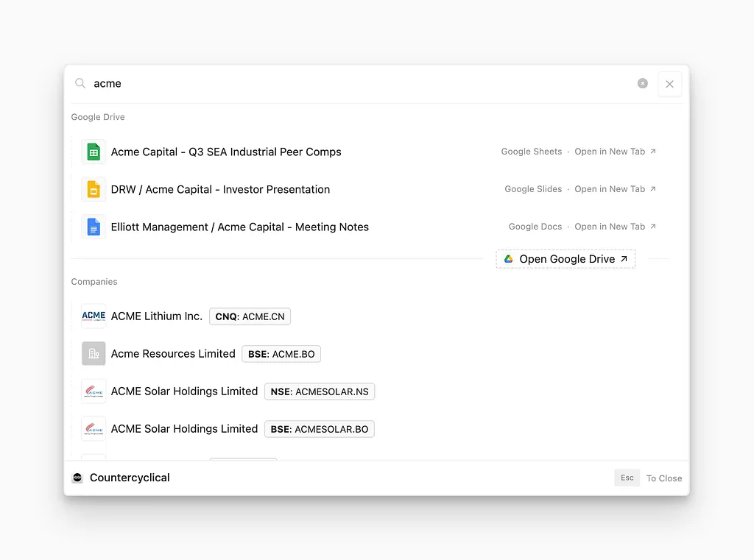Click the BSE: ACMESOLAR.BO ticker badge

(320, 429)
